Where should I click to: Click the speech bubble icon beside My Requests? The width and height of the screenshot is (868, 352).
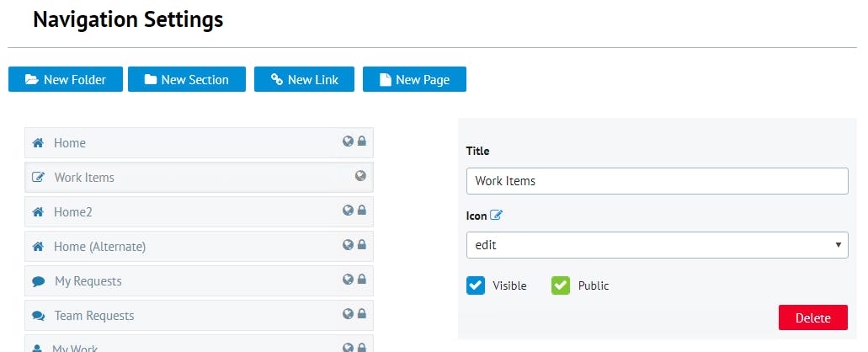38,281
